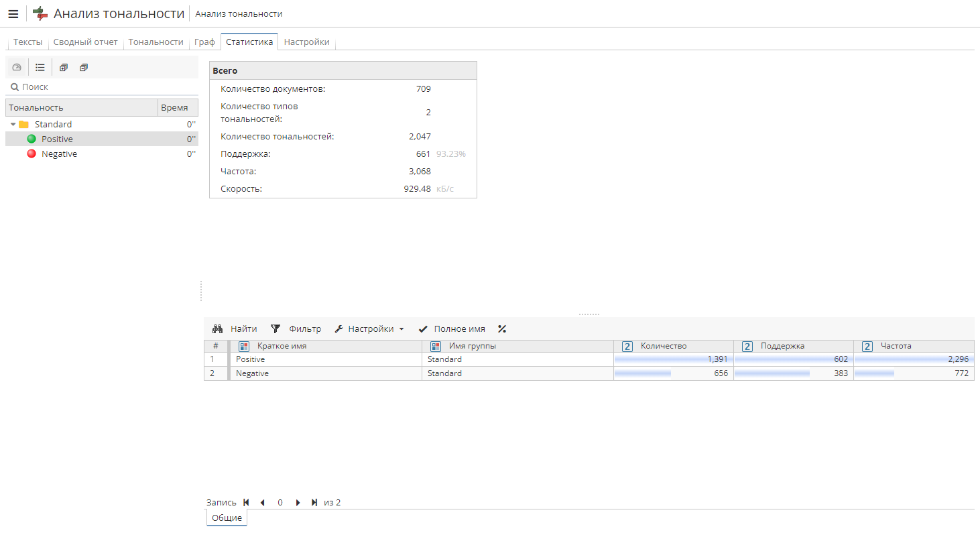The width and height of the screenshot is (980, 545).
Task: Click the 929.48 speed value
Action: 417,189
